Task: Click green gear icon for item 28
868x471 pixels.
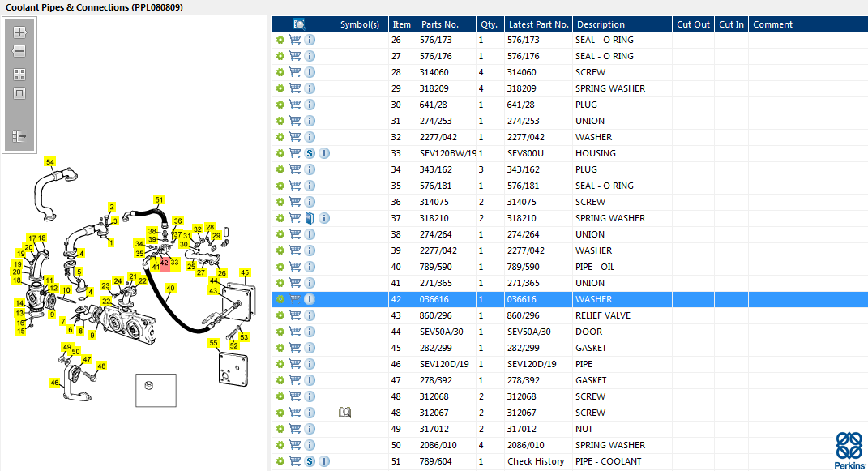Action: tap(280, 72)
